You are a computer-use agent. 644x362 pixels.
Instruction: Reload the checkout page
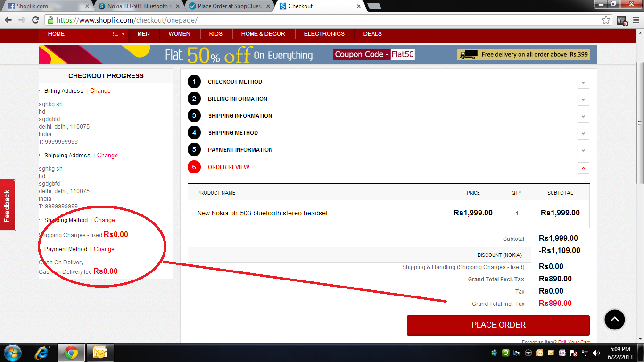[35, 20]
